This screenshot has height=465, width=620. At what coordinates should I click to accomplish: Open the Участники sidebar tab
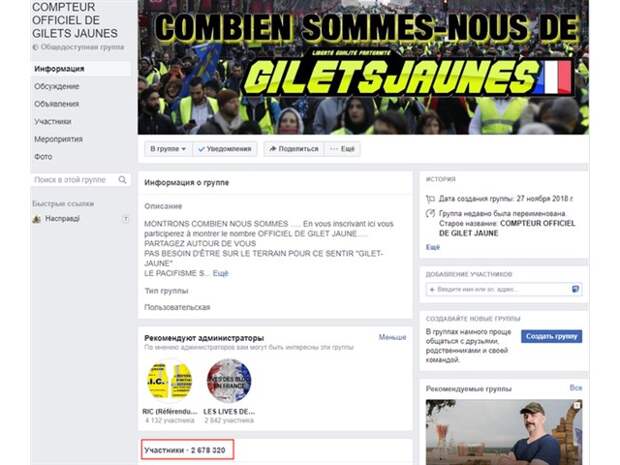(53, 121)
